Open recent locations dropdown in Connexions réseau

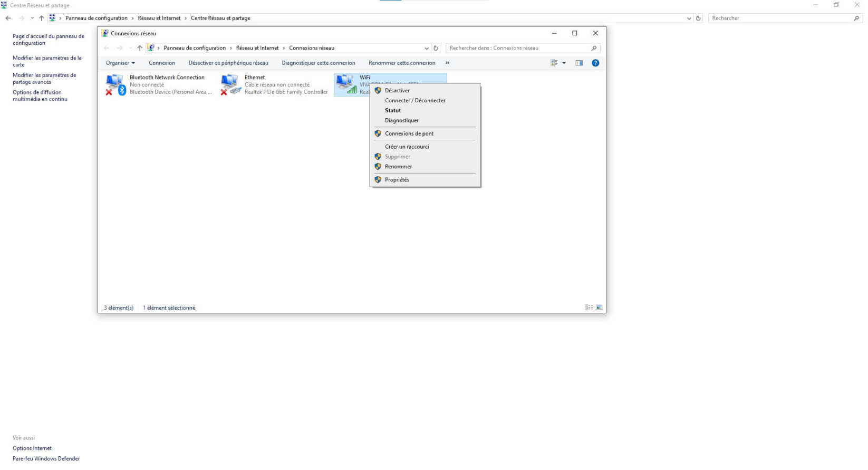(x=130, y=48)
